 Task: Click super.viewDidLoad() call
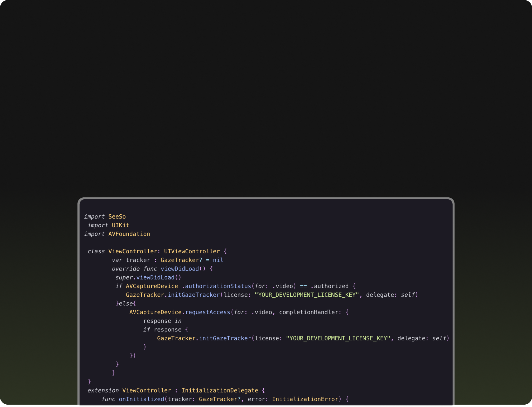(148, 277)
